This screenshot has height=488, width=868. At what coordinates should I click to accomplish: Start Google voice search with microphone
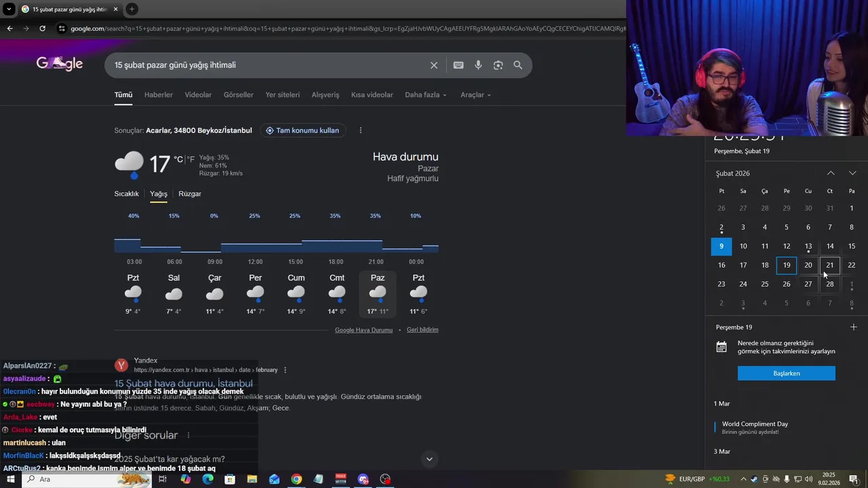point(478,65)
